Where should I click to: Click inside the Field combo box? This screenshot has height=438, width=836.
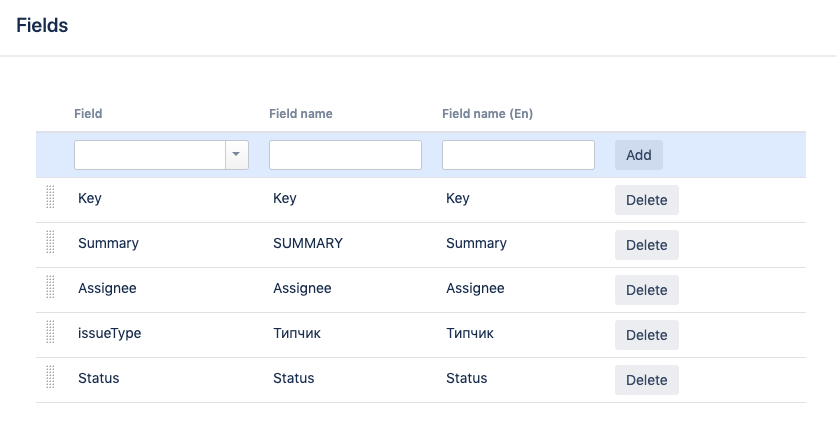tap(150, 155)
